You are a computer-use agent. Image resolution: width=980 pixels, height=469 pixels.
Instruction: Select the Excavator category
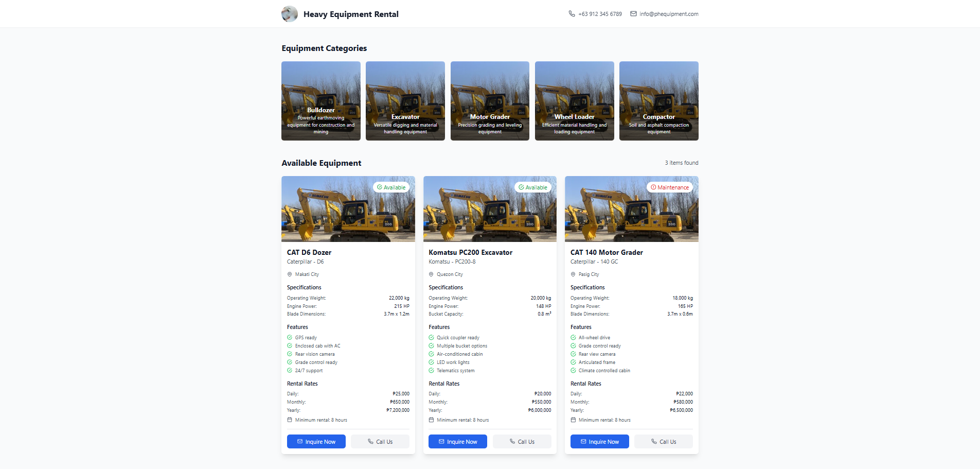pos(405,101)
